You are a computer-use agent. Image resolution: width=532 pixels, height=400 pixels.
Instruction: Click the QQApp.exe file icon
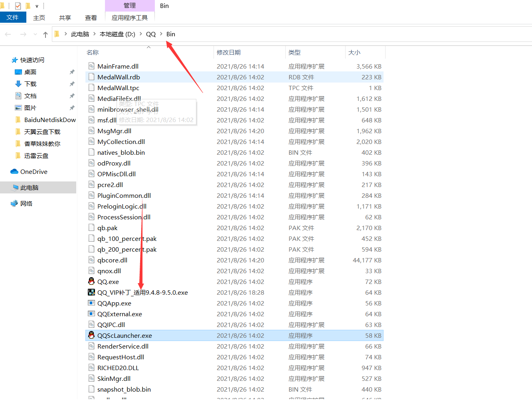coord(91,303)
